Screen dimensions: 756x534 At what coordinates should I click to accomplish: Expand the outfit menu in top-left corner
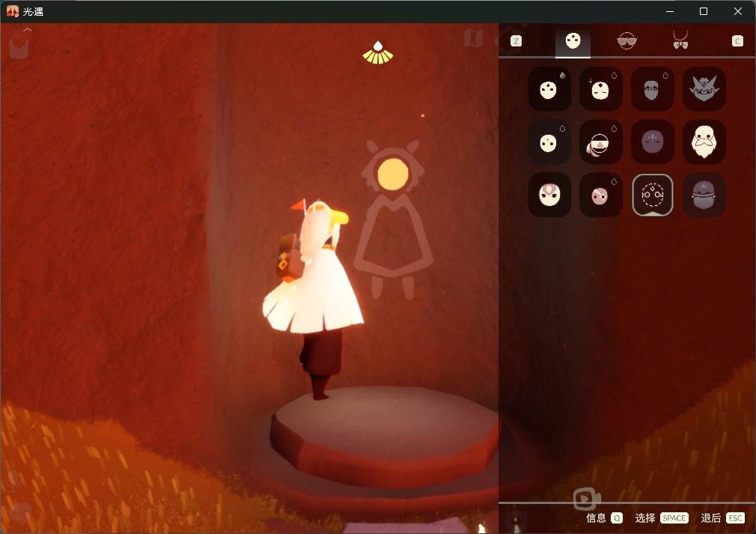pos(19,46)
